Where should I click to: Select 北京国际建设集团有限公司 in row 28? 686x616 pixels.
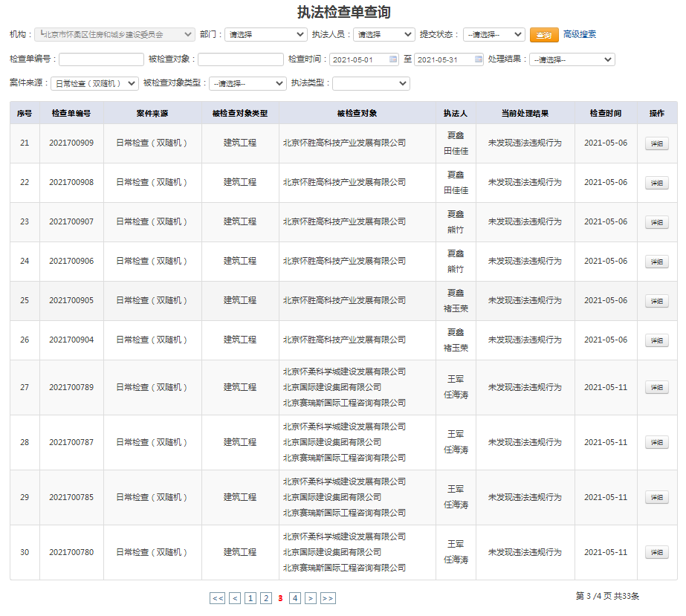click(332, 442)
